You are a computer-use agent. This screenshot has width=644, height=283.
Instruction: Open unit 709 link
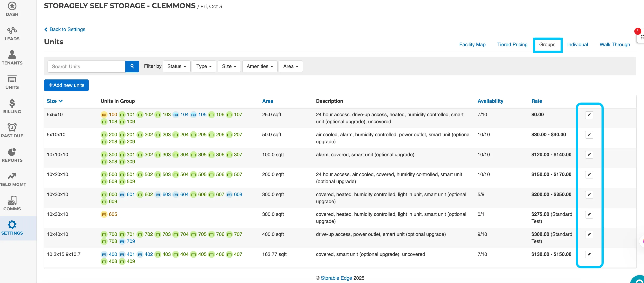(131, 241)
